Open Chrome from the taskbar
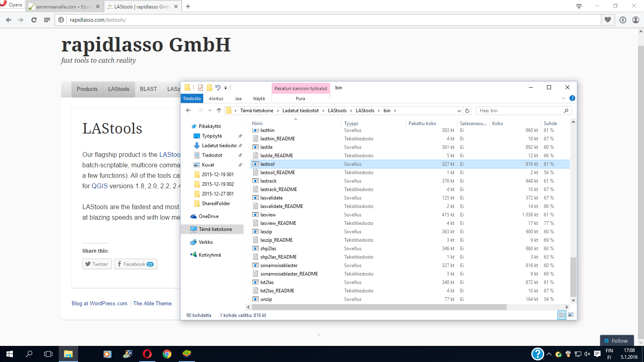Image resolution: width=644 pixels, height=362 pixels. 167,354
